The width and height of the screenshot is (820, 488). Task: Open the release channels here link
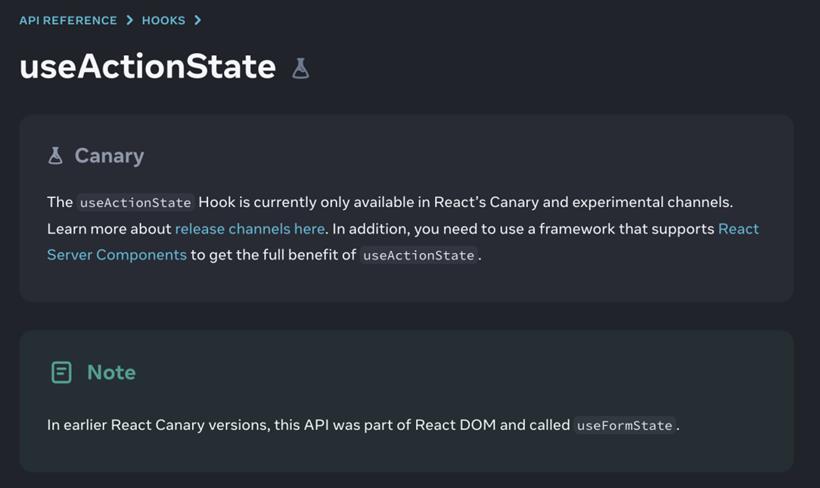click(249, 229)
